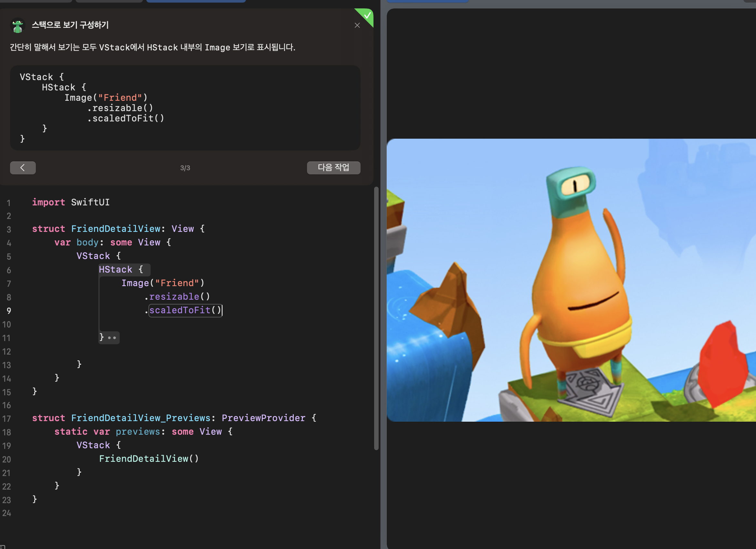Select the active blue tab above tutorial

196,1
